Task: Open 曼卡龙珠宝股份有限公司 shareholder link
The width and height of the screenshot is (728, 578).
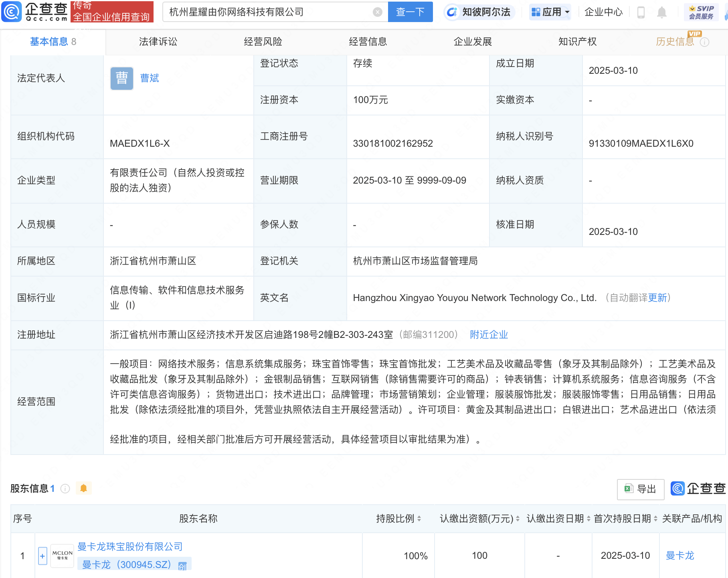Action: click(x=130, y=547)
